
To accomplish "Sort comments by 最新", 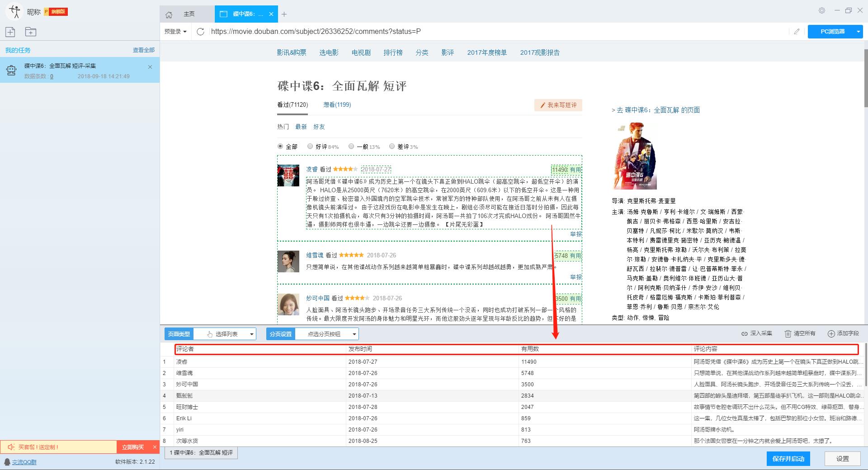I will click(x=301, y=127).
